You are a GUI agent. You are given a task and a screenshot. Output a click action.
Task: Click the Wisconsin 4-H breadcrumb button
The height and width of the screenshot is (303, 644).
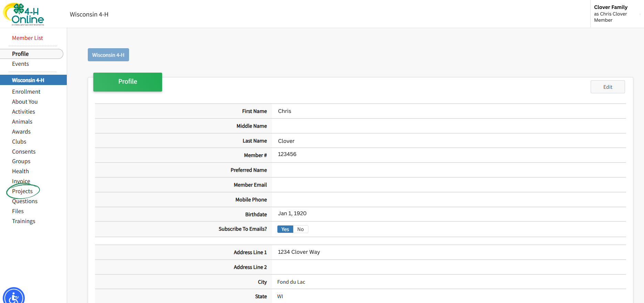click(108, 55)
